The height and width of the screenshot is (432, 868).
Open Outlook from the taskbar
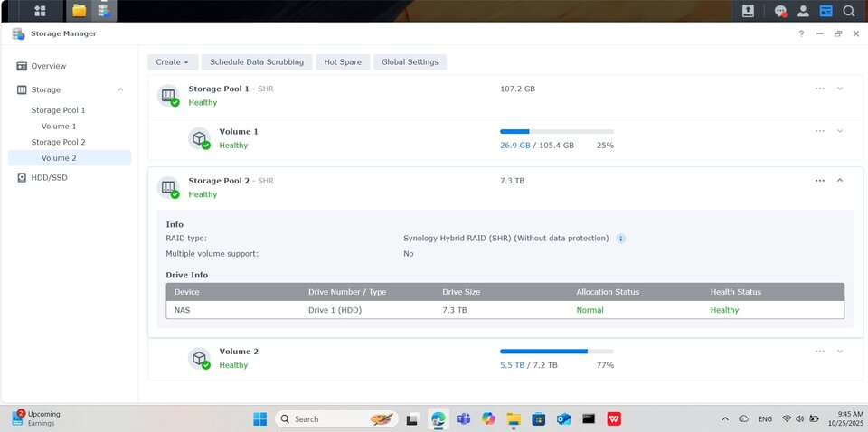pos(563,419)
